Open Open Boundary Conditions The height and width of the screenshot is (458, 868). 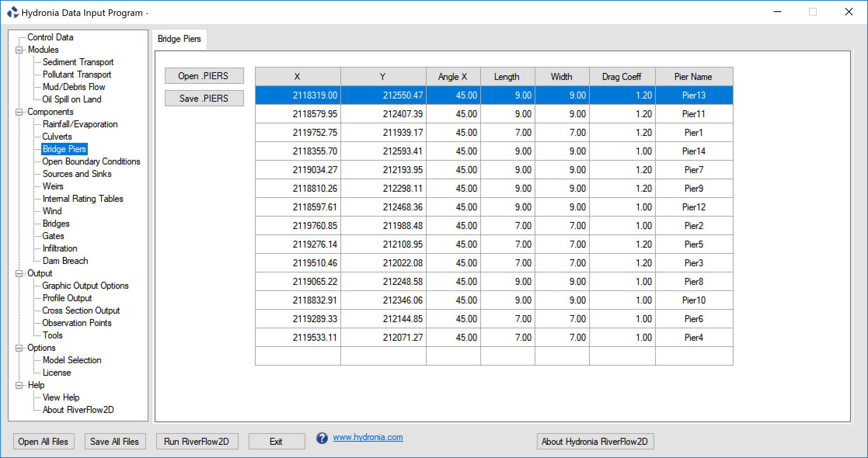click(x=91, y=161)
